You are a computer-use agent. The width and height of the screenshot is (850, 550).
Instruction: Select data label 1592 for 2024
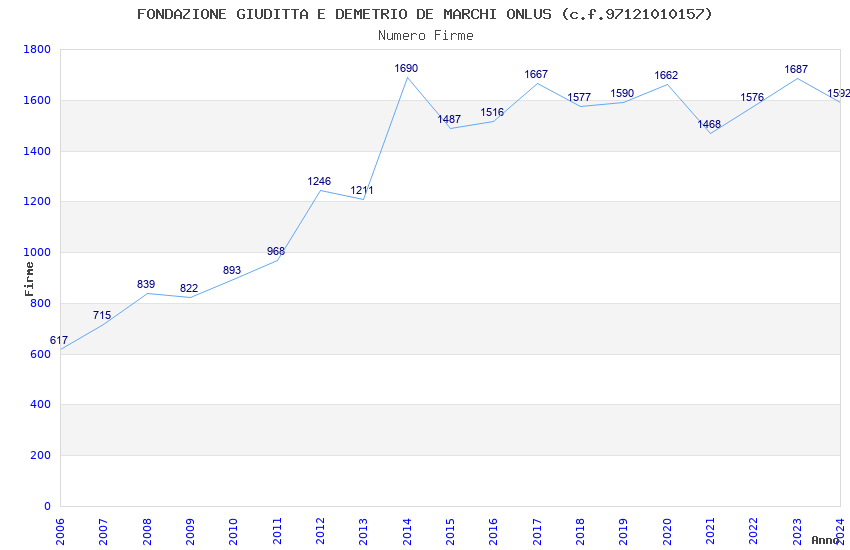839,93
